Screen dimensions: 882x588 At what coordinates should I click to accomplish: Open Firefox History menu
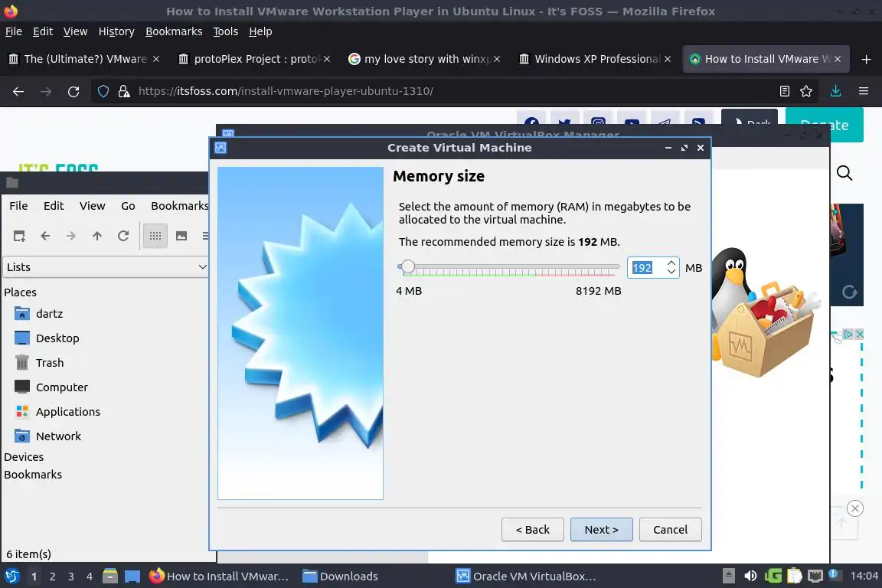point(116,31)
